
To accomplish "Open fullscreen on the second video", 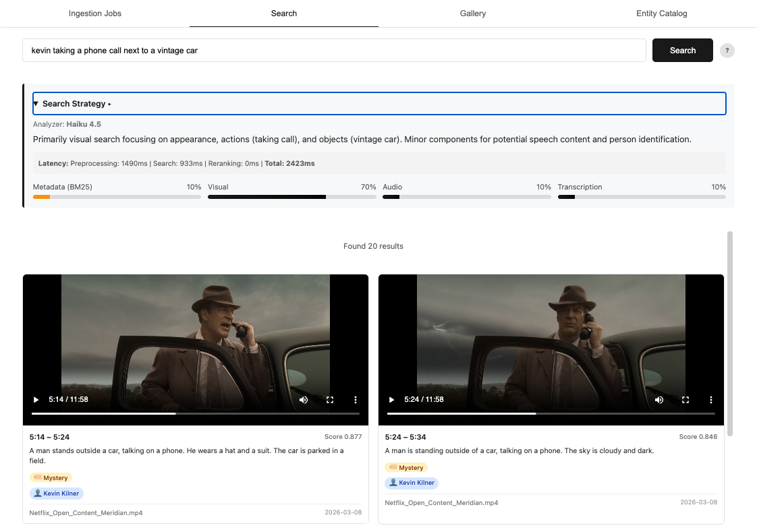I will click(x=685, y=399).
